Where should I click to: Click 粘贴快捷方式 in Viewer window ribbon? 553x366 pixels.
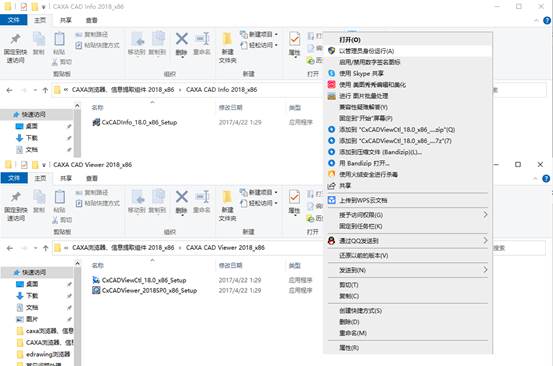pos(98,203)
